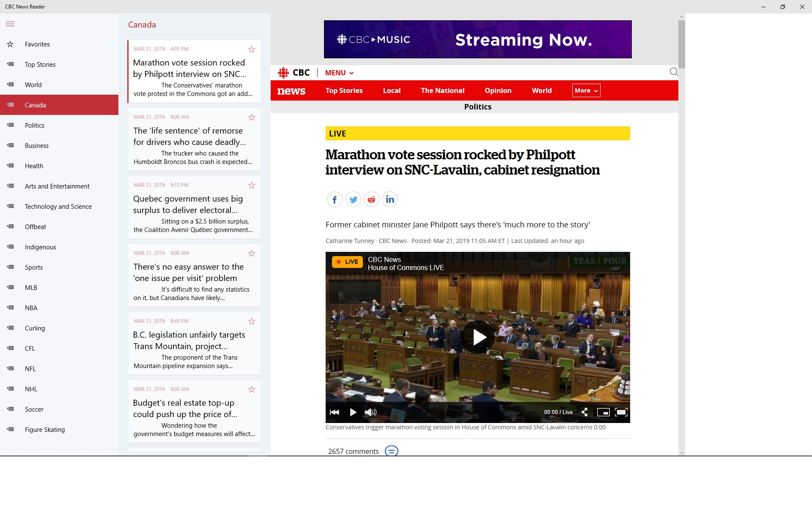Open the hamburger navigation menu
The height and width of the screenshot is (524, 812).
tap(10, 24)
